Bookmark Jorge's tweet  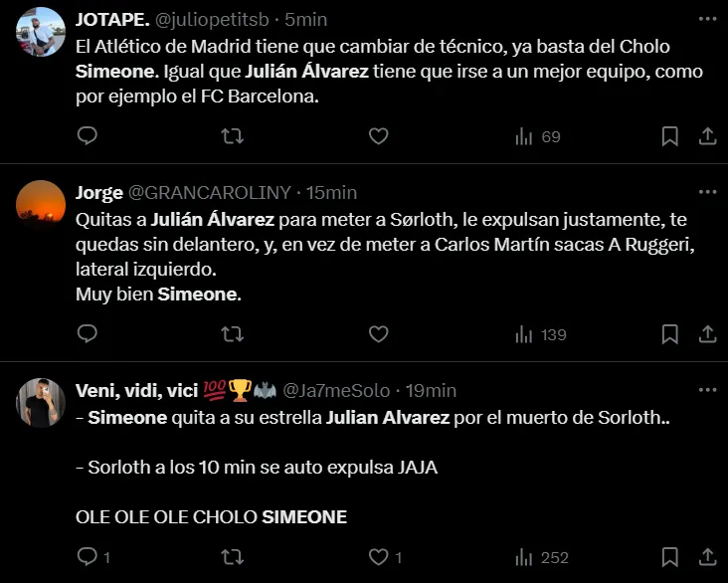pos(670,334)
